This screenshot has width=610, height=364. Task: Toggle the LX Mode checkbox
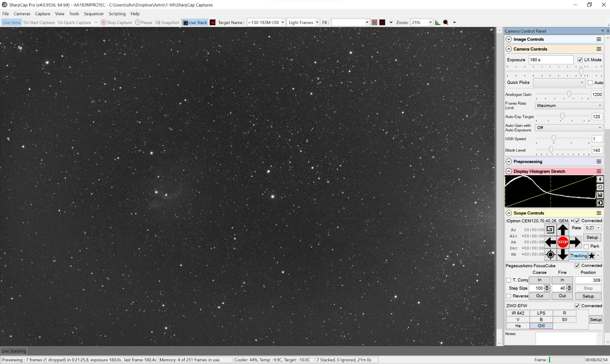pos(580,60)
